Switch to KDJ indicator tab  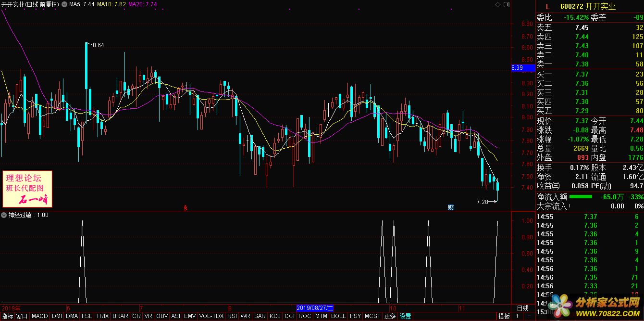tap(275, 316)
